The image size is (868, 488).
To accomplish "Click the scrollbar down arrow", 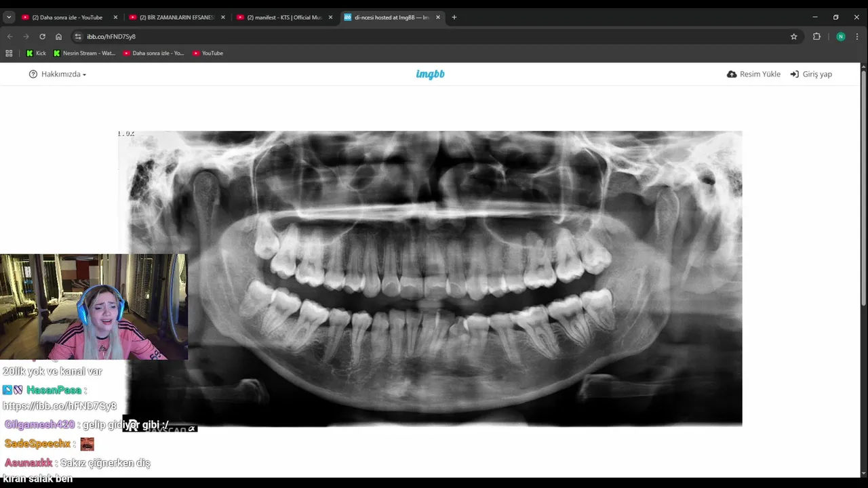I will click(863, 473).
